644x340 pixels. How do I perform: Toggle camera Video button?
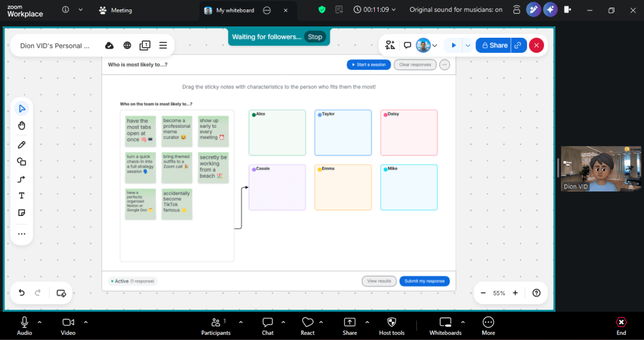(68, 326)
